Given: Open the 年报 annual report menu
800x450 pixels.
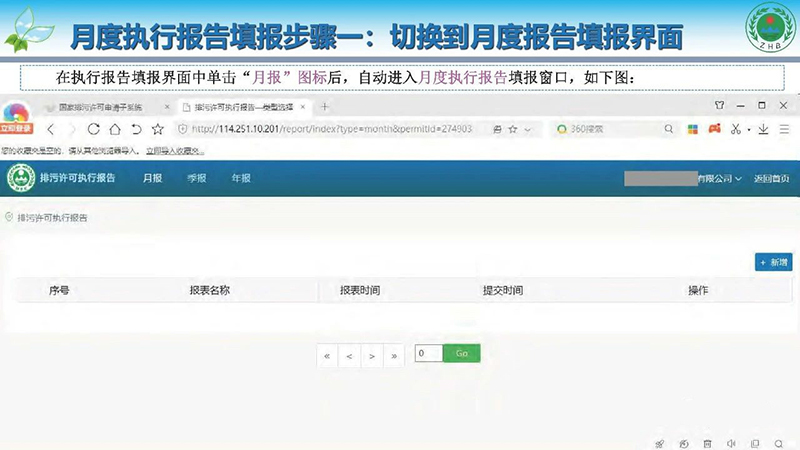Looking at the screenshot, I should coord(241,179).
